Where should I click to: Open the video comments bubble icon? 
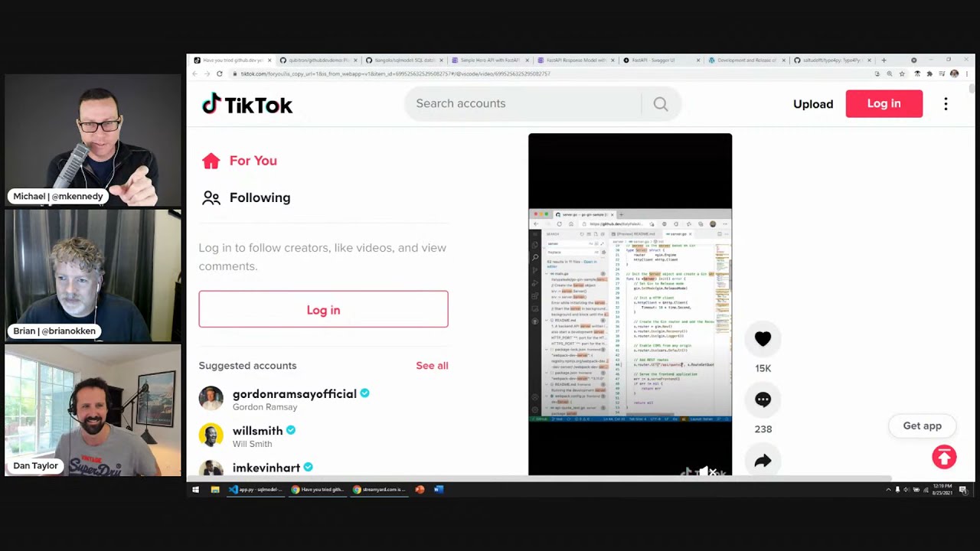coord(763,399)
